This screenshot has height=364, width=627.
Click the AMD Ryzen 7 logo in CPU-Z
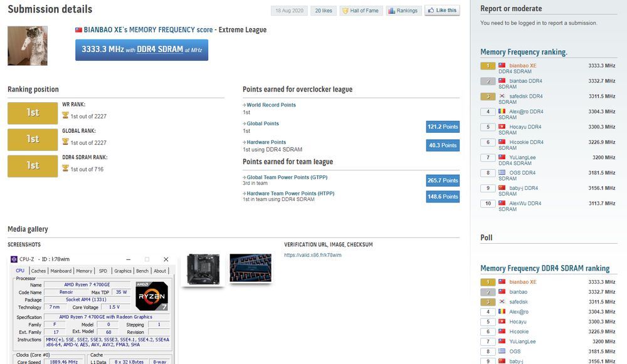152,296
